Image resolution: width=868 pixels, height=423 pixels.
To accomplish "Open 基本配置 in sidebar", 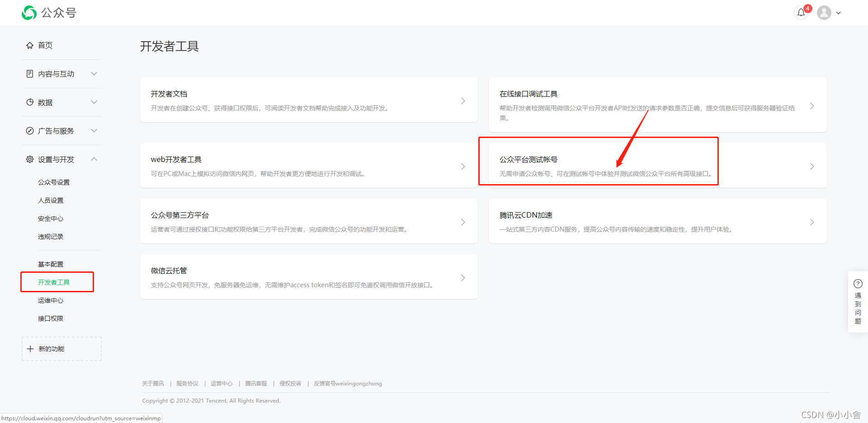I will (51, 264).
